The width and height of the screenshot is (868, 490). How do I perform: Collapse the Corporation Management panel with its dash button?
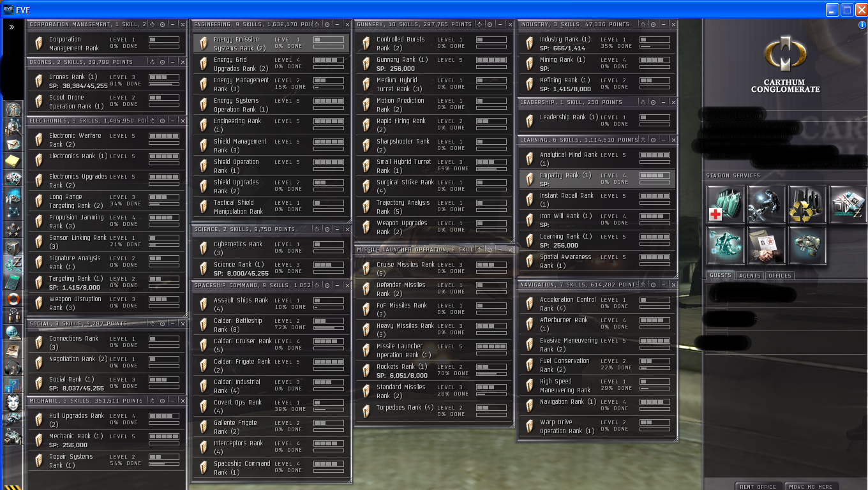[173, 24]
